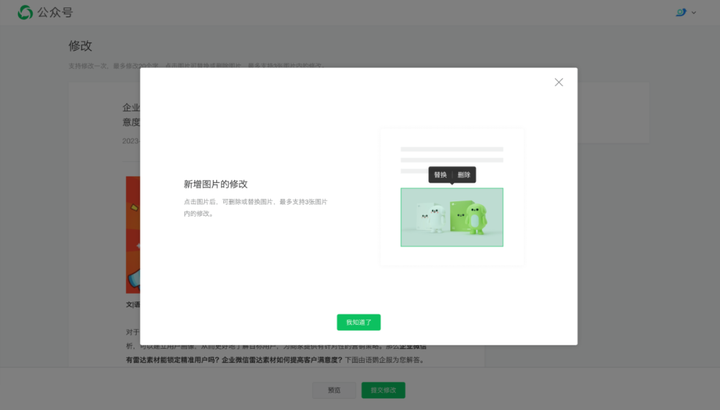This screenshot has height=410, width=720.
Task: Click the user avatar in the top-right corner
Action: coord(681,13)
